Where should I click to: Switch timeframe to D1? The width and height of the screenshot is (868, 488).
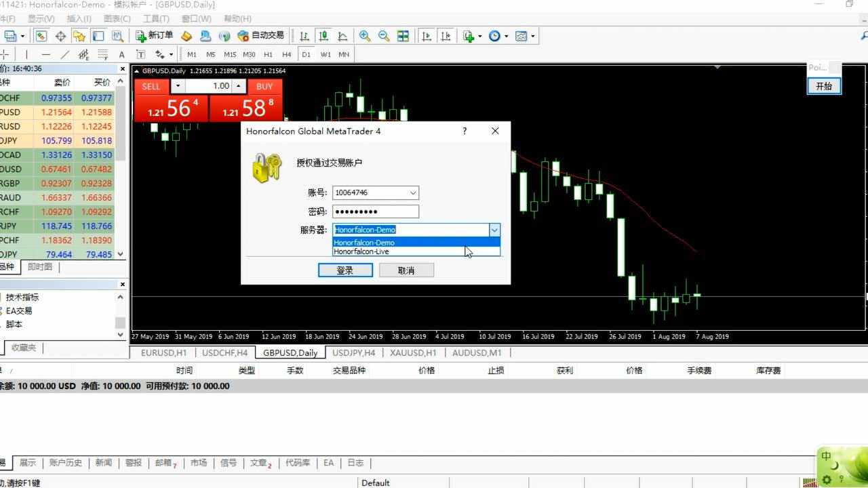306,54
